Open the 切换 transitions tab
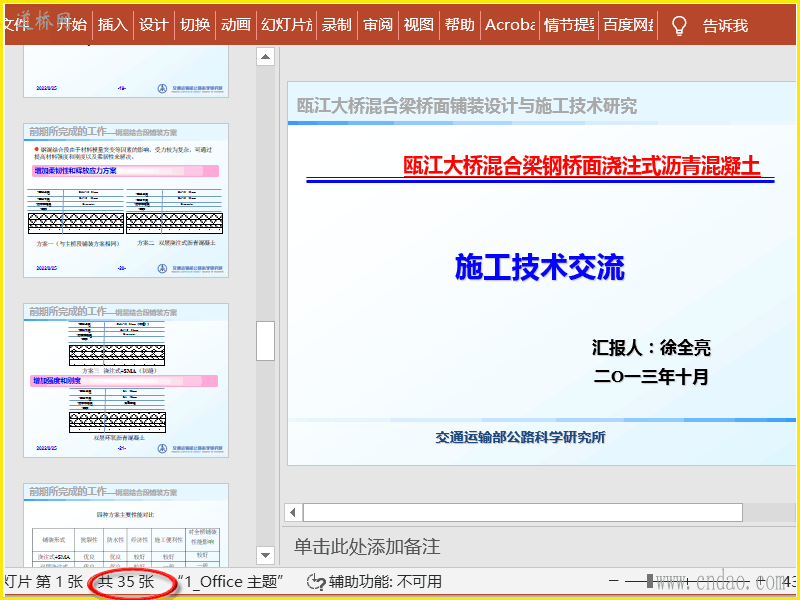 coord(195,24)
